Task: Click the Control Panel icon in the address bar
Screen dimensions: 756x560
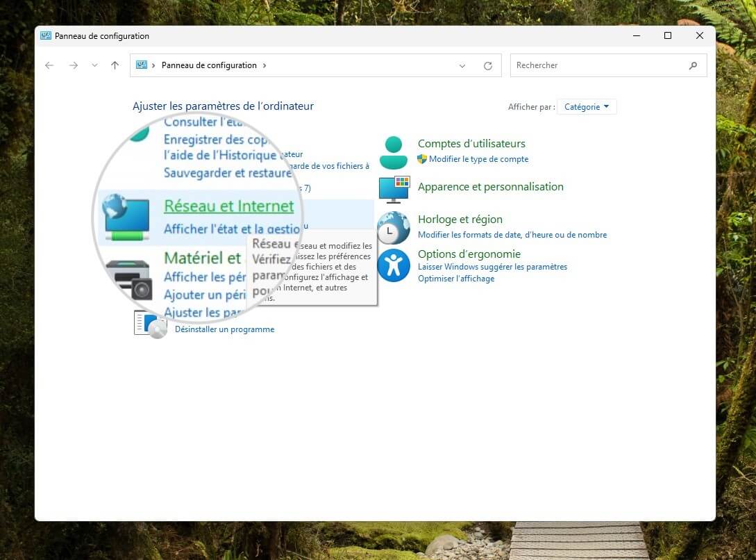Action: (x=141, y=65)
